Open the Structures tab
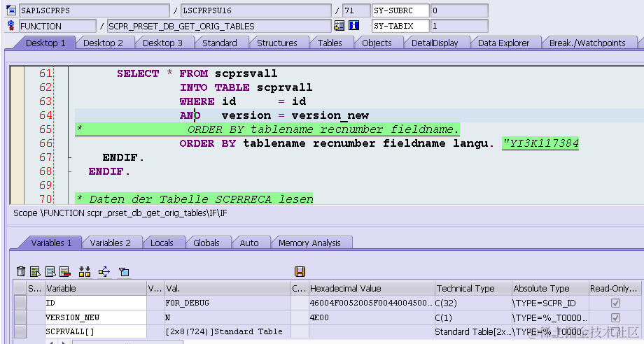 tap(276, 43)
